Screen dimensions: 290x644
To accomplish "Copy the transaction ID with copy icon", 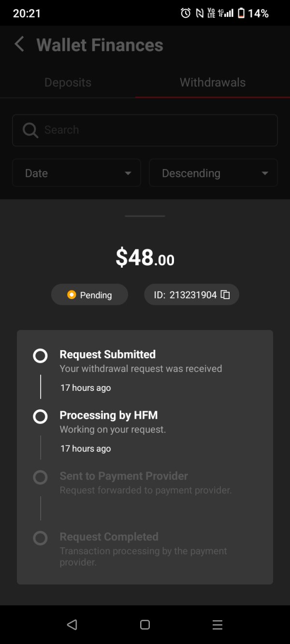I will (x=225, y=295).
